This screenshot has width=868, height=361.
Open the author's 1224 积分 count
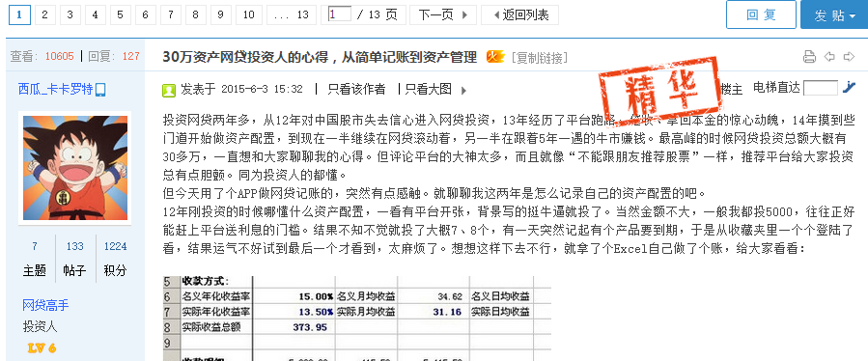click(x=115, y=246)
